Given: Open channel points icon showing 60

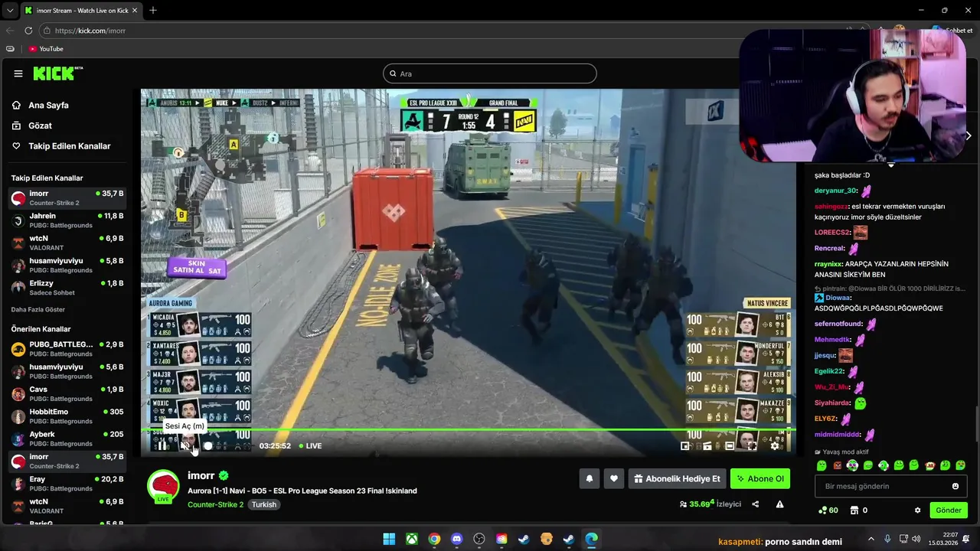Looking at the screenshot, I should tap(828, 510).
